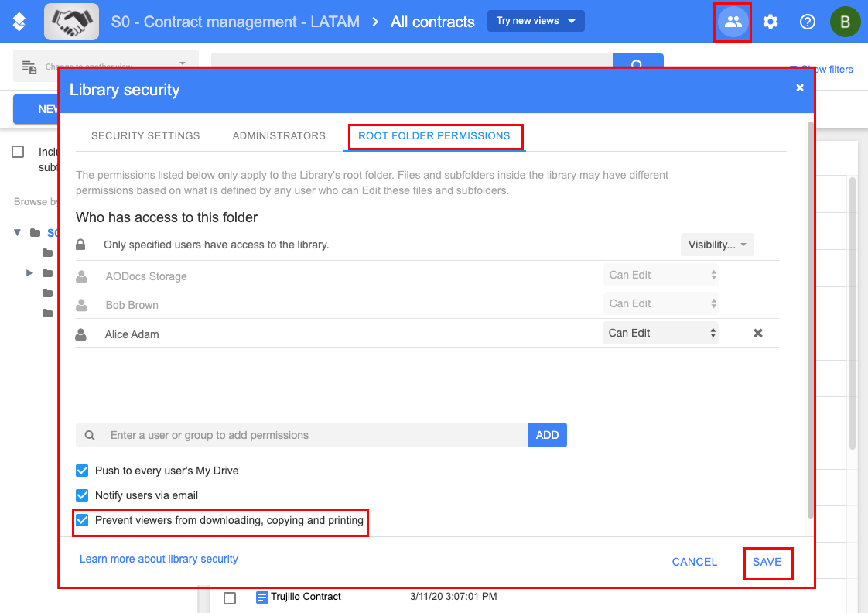Click the search magnifier button in background
The height and width of the screenshot is (613, 868).
(638, 61)
